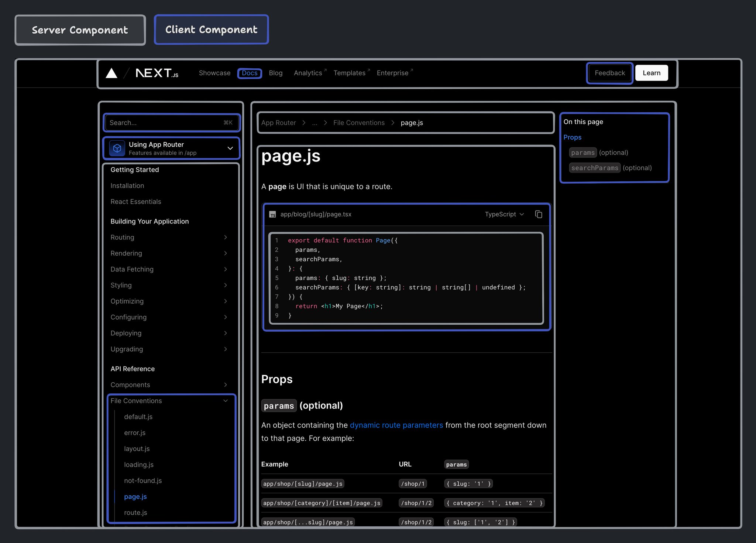The height and width of the screenshot is (543, 756).
Task: Jump to params (optional) in On this page
Action: click(599, 153)
